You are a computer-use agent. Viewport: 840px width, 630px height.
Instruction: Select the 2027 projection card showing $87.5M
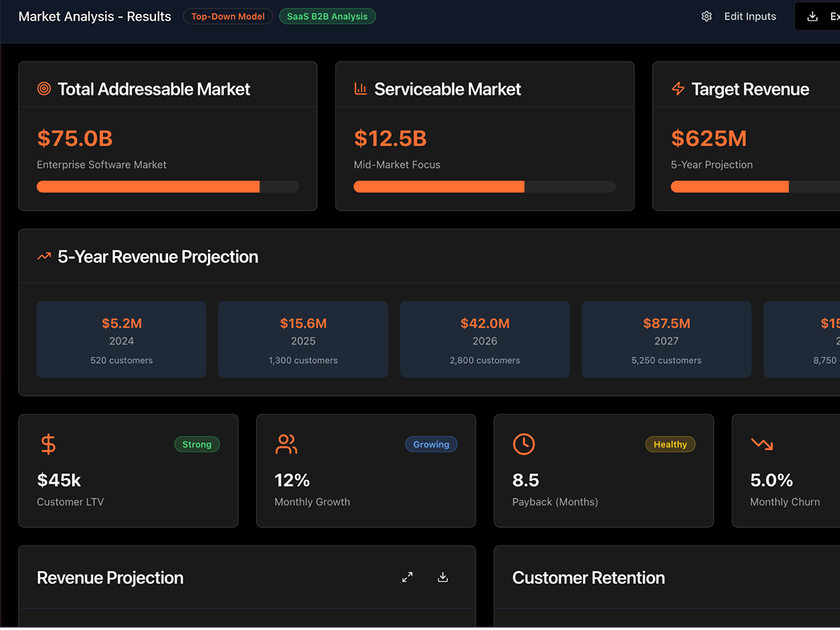[x=666, y=339]
